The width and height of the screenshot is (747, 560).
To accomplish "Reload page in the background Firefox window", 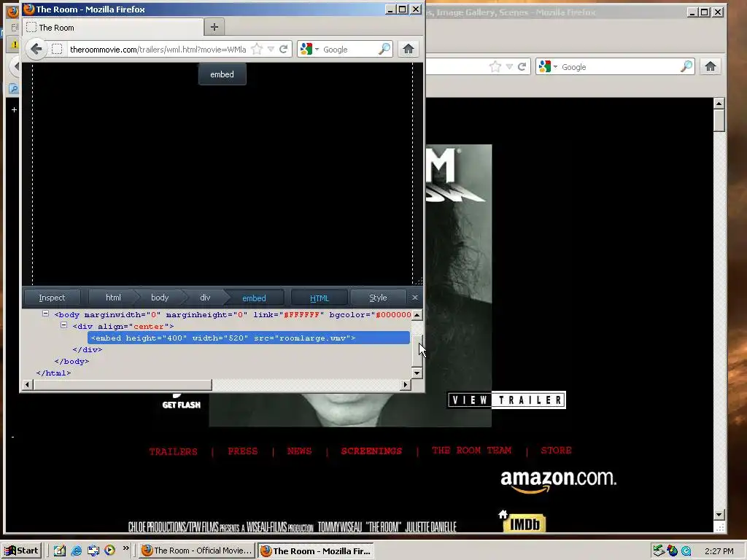I will pos(522,66).
